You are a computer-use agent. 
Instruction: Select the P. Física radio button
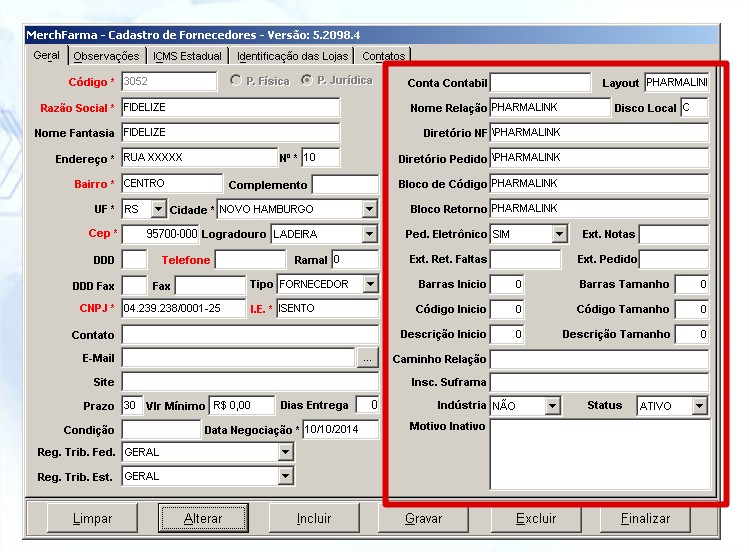click(236, 81)
